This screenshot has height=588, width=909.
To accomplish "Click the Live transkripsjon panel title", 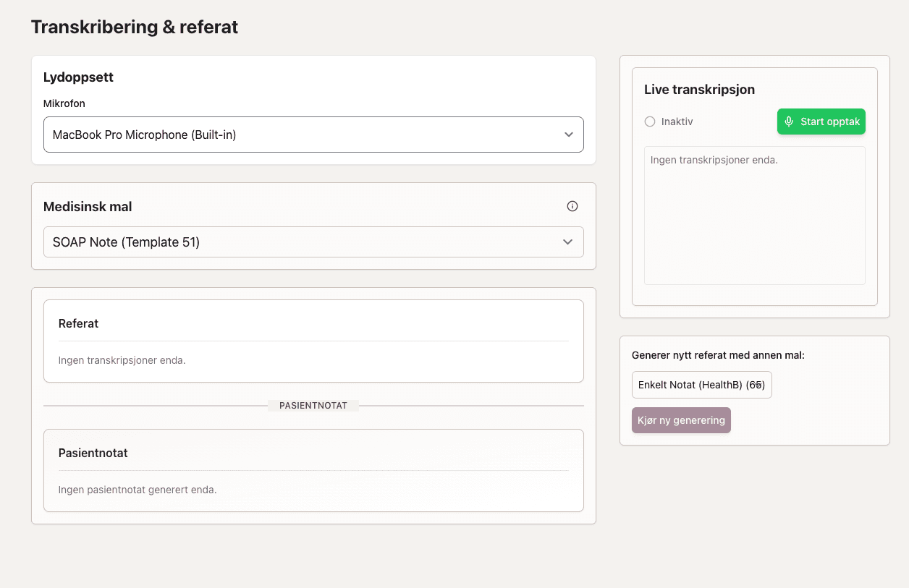I will point(699,90).
